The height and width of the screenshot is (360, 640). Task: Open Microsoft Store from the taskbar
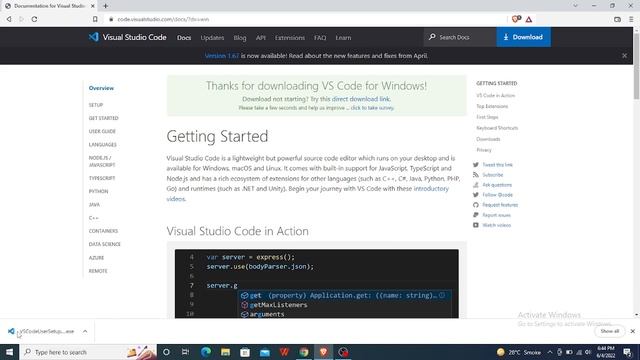coord(245,352)
